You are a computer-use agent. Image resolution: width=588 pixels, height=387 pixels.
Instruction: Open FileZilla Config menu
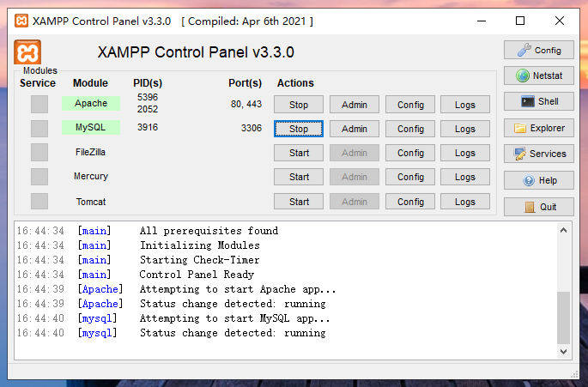click(x=410, y=153)
